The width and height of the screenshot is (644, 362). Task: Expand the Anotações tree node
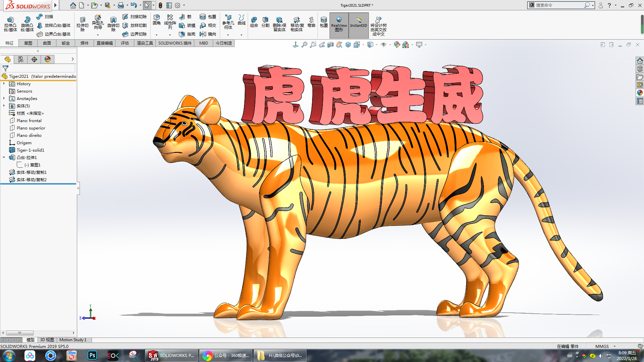point(4,98)
